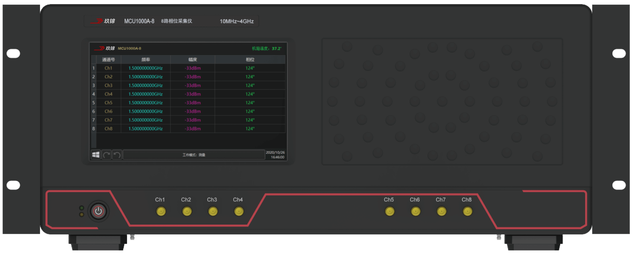Click the Ch6 channel name cell
The height and width of the screenshot is (257, 644).
point(108,111)
